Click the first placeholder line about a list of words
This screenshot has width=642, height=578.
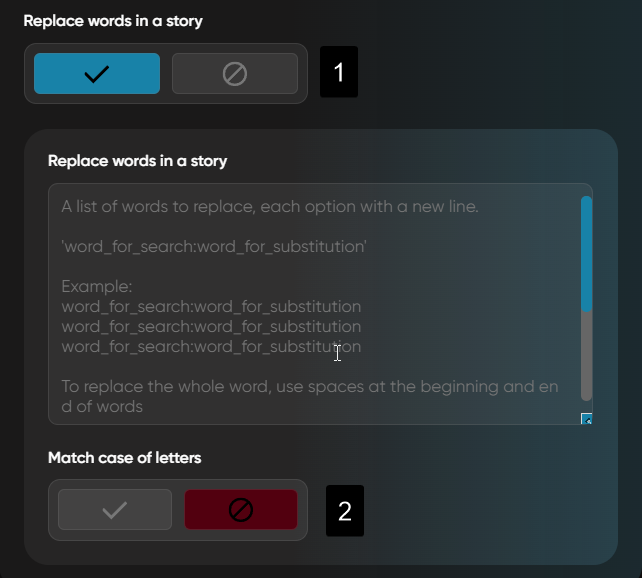[270, 207]
